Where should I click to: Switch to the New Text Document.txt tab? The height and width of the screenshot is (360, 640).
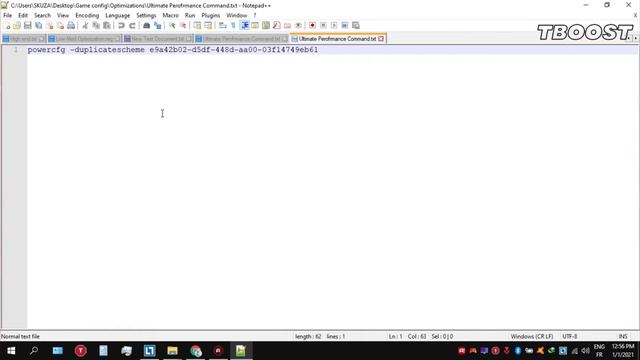click(158, 39)
